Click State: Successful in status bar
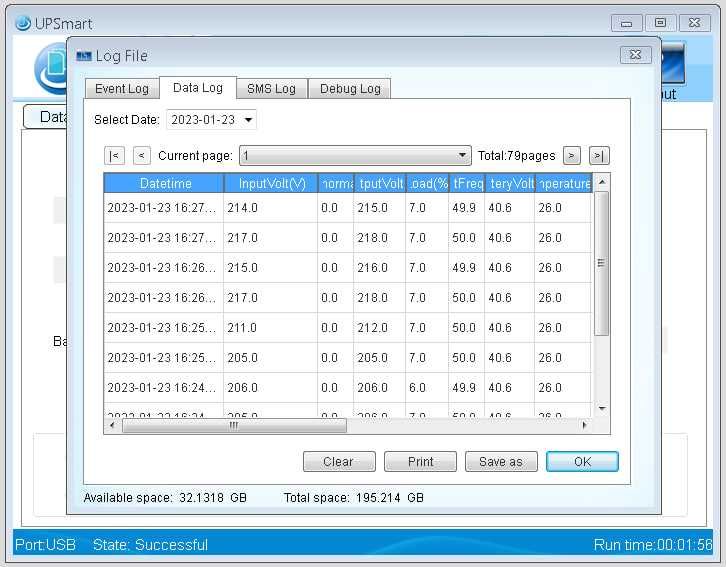The height and width of the screenshot is (567, 726). pos(150,544)
